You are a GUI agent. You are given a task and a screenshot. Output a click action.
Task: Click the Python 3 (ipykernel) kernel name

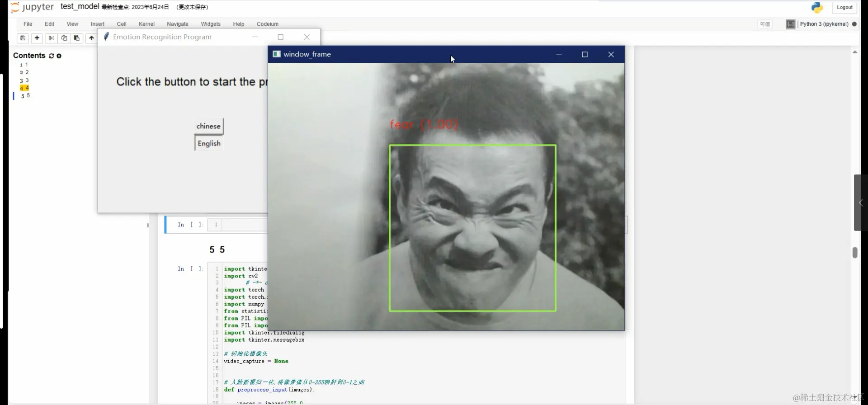824,24
